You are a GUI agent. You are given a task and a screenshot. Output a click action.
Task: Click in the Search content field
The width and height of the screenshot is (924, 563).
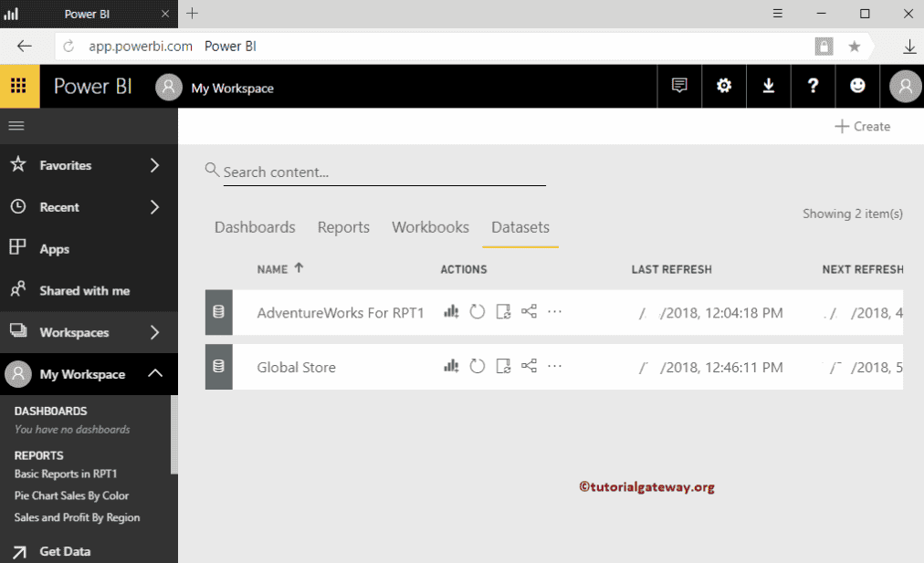pos(384,172)
